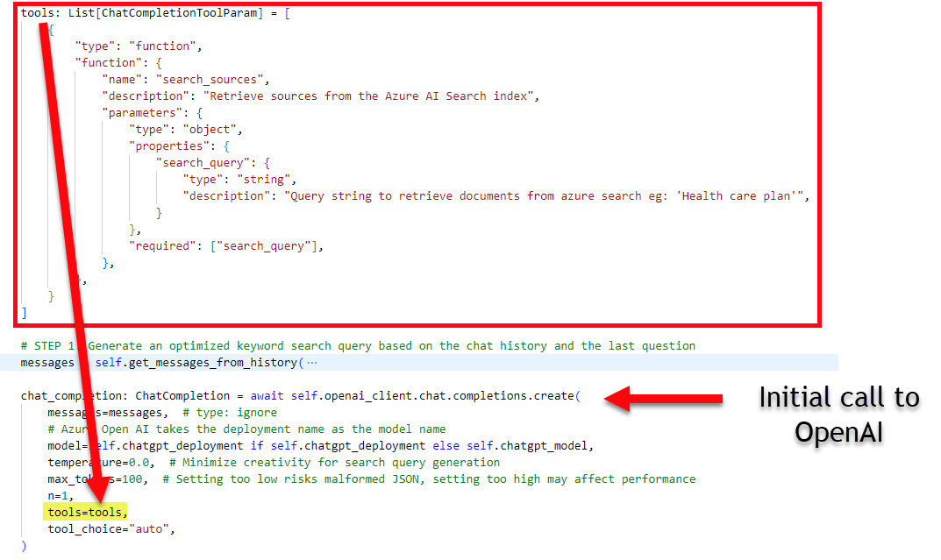
Task: Click 'Minimize creativity for search query generation' comment
Action: click(334, 462)
